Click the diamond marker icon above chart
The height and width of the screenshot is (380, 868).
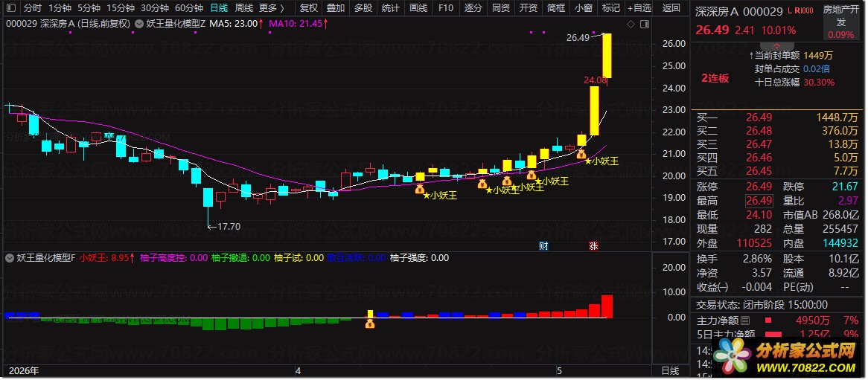point(631,25)
